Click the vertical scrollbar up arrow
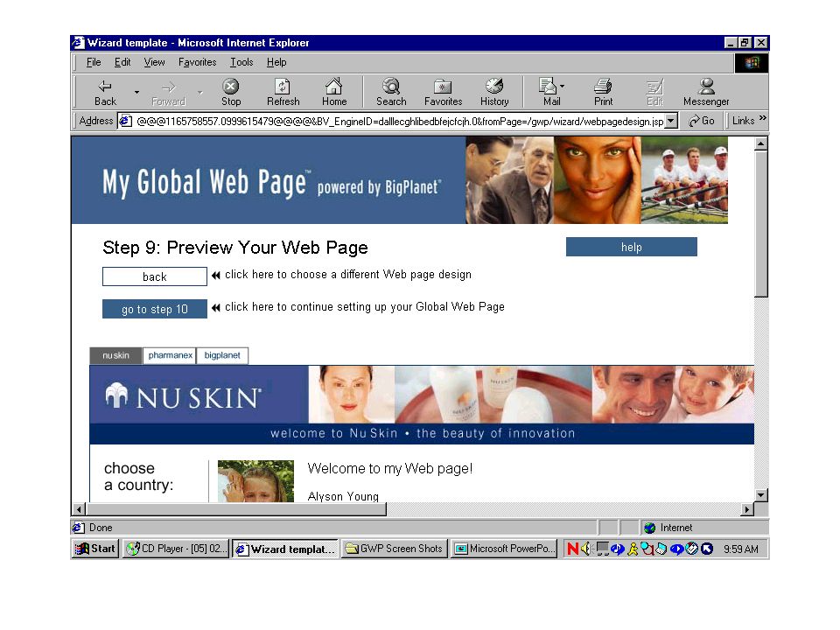 click(x=760, y=143)
